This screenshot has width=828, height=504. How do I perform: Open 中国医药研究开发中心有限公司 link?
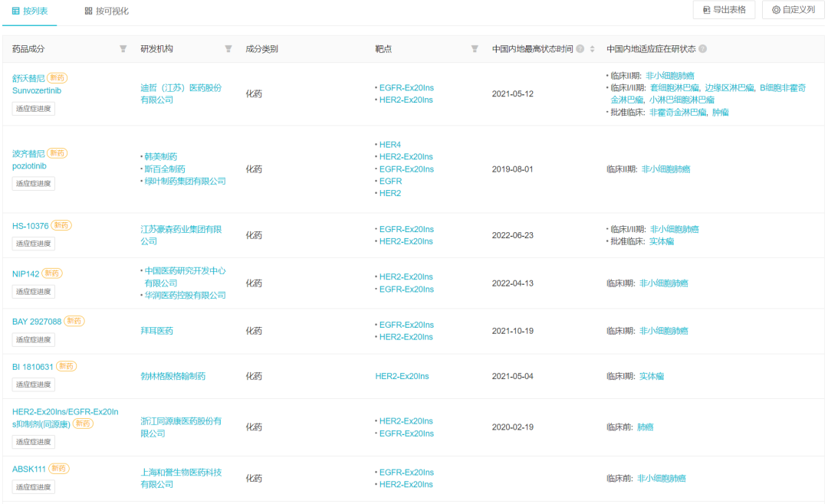click(x=185, y=277)
